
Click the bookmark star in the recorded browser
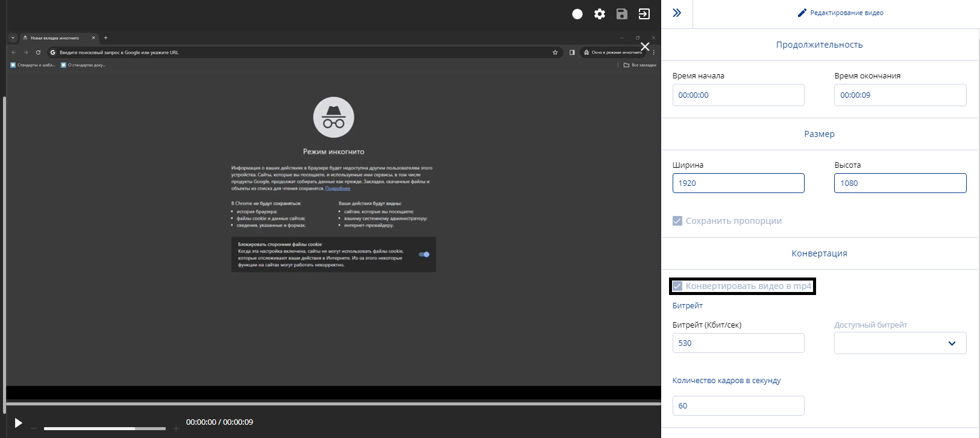[555, 52]
